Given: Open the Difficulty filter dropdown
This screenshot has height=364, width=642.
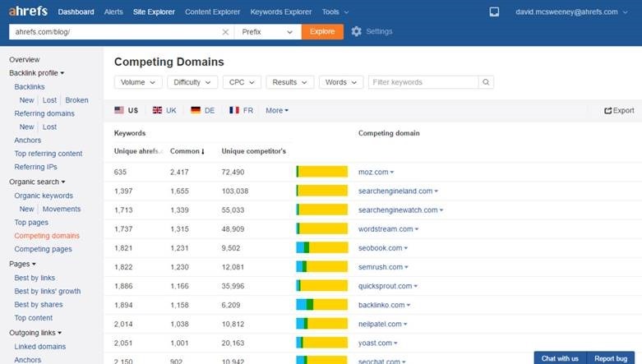Looking at the screenshot, I should pyautogui.click(x=192, y=82).
